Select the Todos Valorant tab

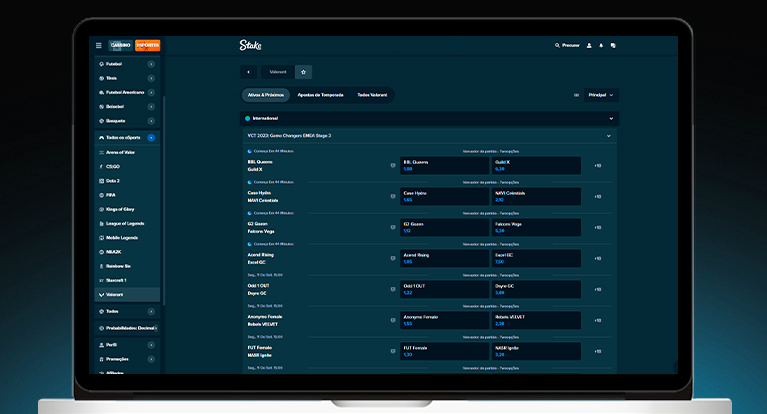[372, 95]
